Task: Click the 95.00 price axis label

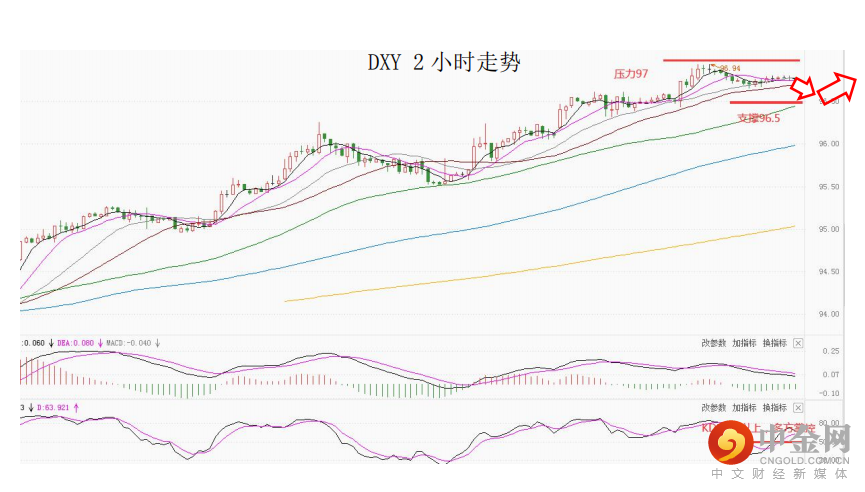Action: click(x=828, y=229)
